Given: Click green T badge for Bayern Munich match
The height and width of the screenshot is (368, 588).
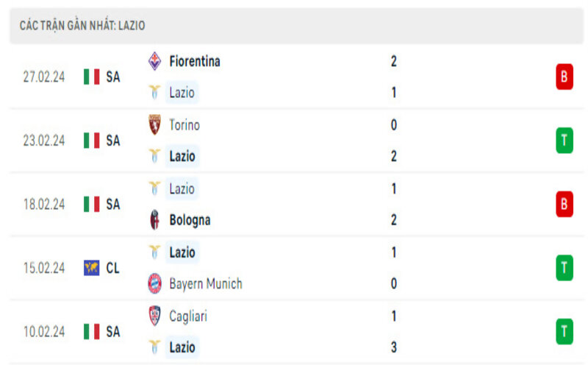Looking at the screenshot, I should [564, 268].
